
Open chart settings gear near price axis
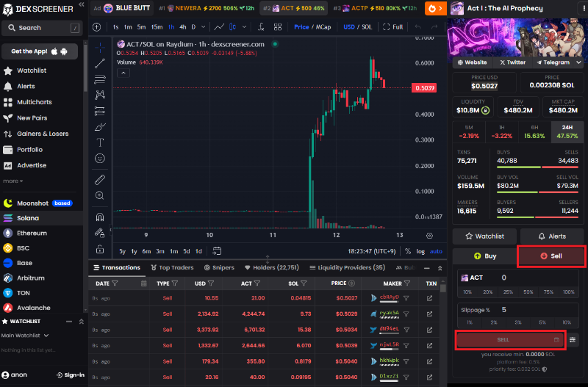[x=429, y=236]
